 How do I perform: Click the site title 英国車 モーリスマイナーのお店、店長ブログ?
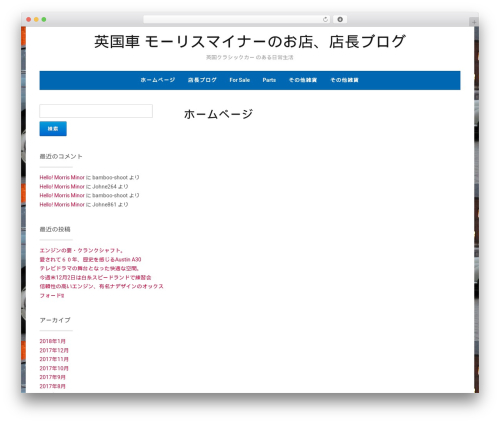pos(250,42)
